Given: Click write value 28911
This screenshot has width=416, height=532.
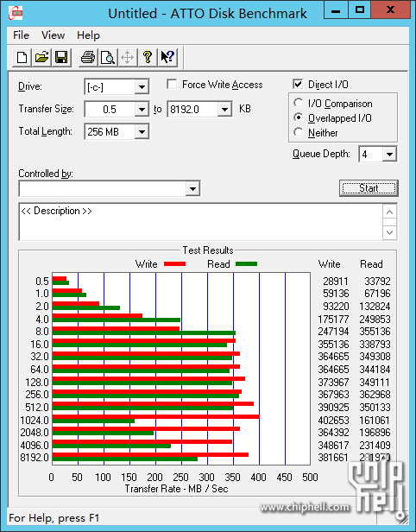Looking at the screenshot, I should pos(336,281).
